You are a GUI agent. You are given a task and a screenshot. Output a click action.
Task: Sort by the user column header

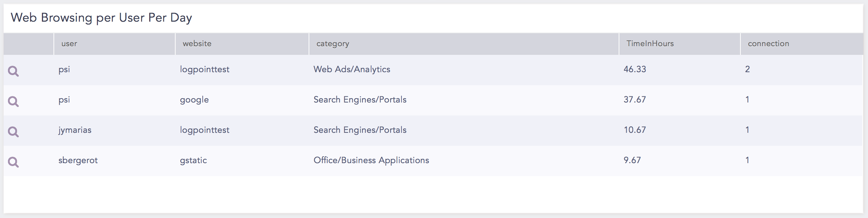(69, 44)
